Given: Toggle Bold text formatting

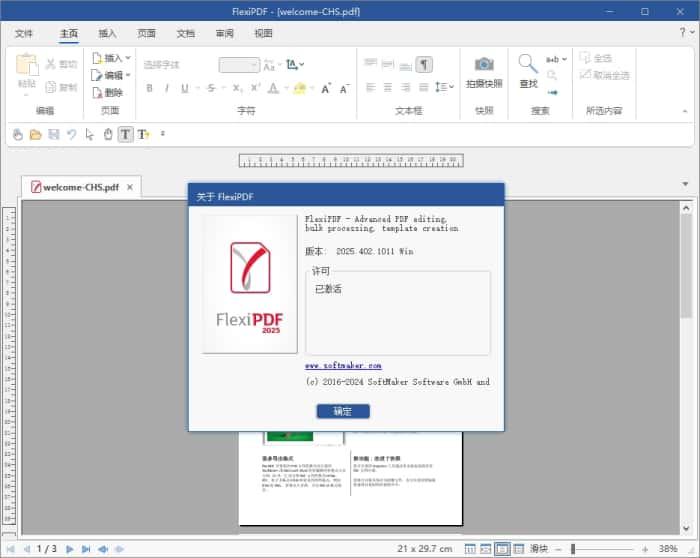Looking at the screenshot, I should click(150, 88).
